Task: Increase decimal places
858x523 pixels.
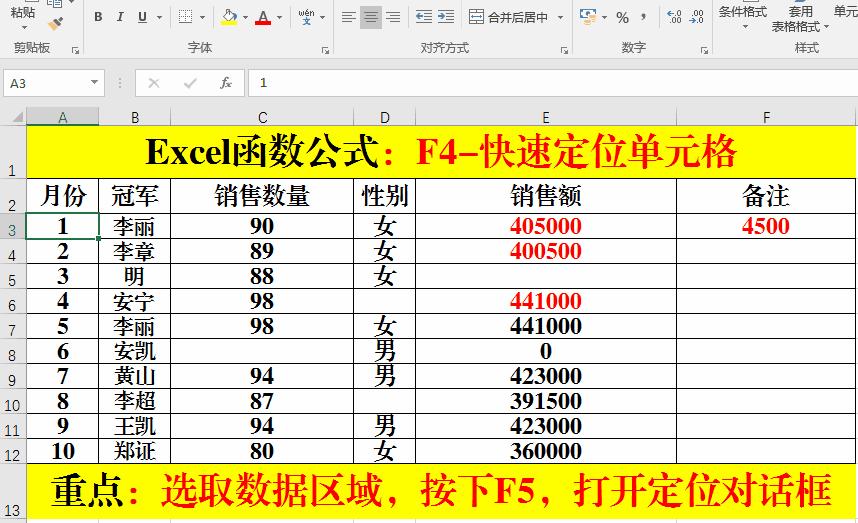Action: [x=675, y=17]
